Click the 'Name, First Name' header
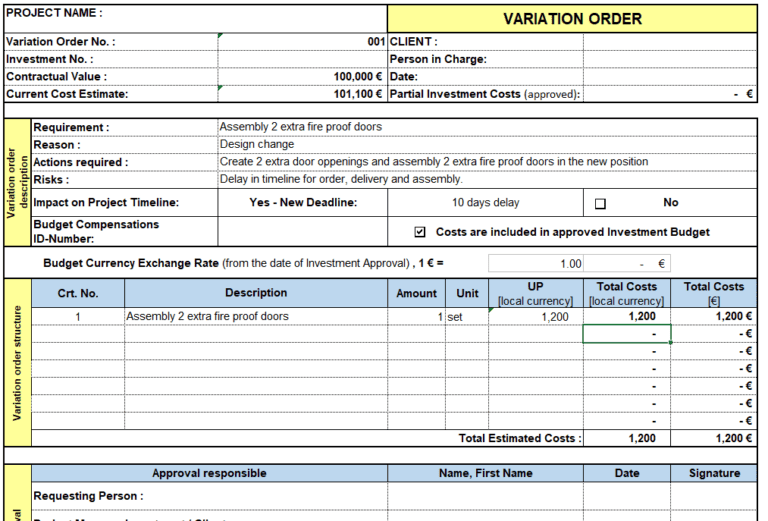Image resolution: width=768 pixels, height=521 pixels. tap(485, 473)
